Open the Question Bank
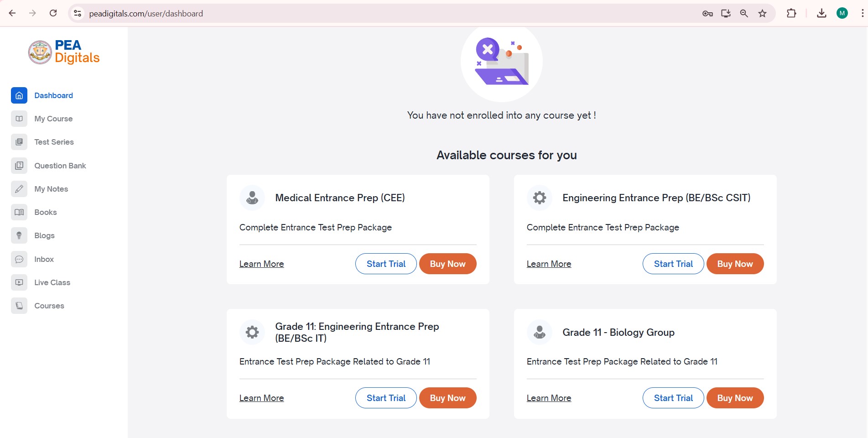 (x=60, y=166)
